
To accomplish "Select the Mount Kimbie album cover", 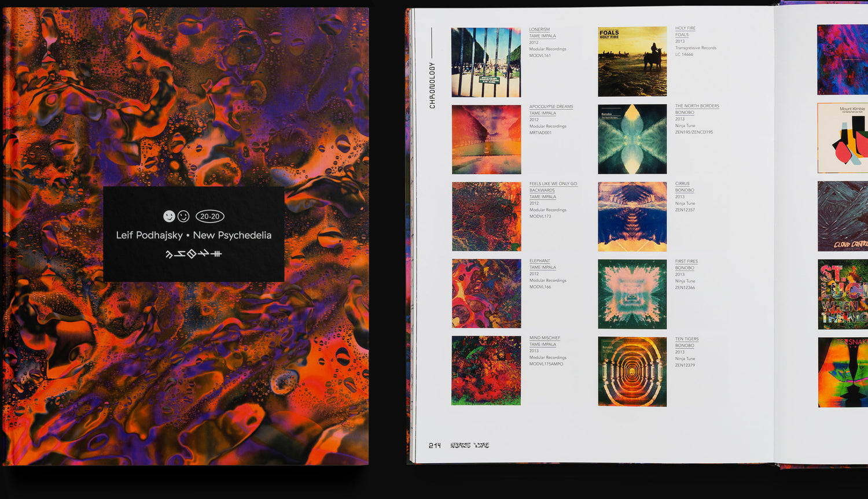I will pyautogui.click(x=843, y=138).
